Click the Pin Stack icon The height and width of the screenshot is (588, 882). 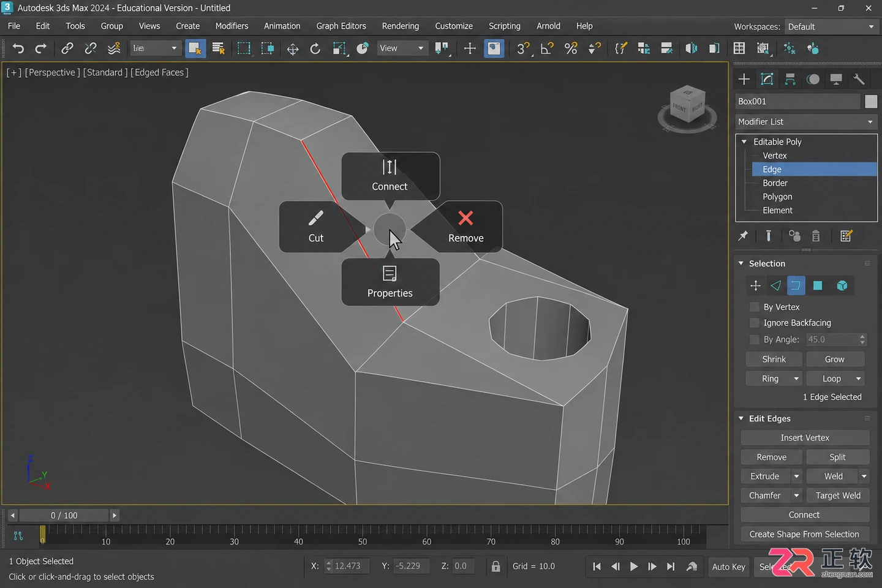pos(743,236)
